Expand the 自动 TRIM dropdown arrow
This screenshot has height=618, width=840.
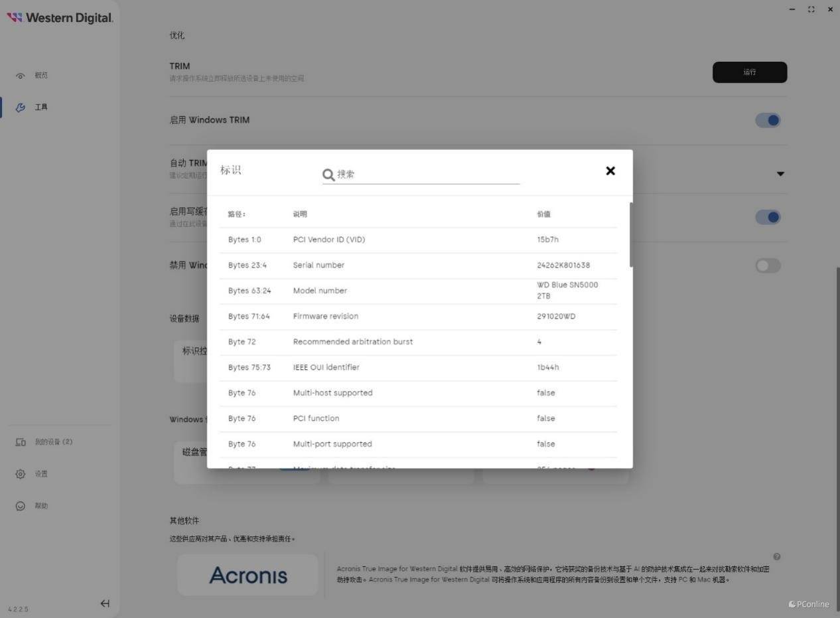[780, 174]
